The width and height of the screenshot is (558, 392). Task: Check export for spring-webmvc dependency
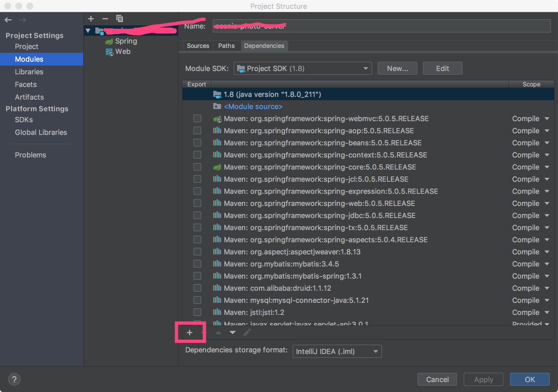coord(197,119)
